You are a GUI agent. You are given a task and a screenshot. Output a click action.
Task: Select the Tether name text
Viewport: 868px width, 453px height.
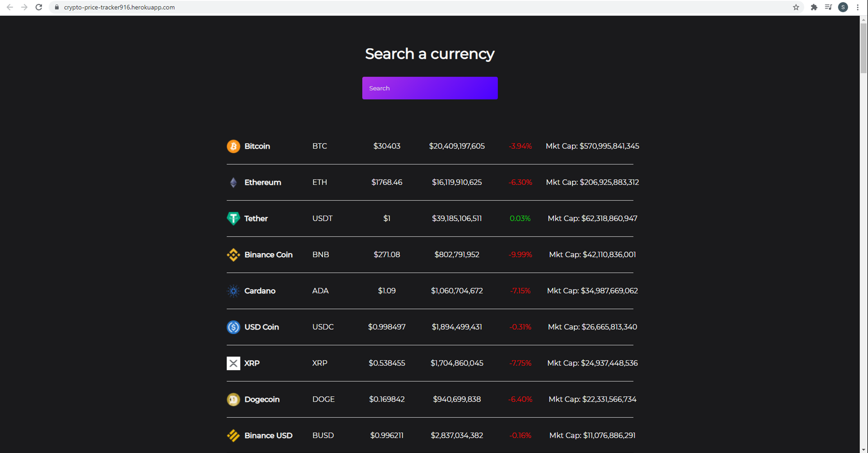pos(256,218)
